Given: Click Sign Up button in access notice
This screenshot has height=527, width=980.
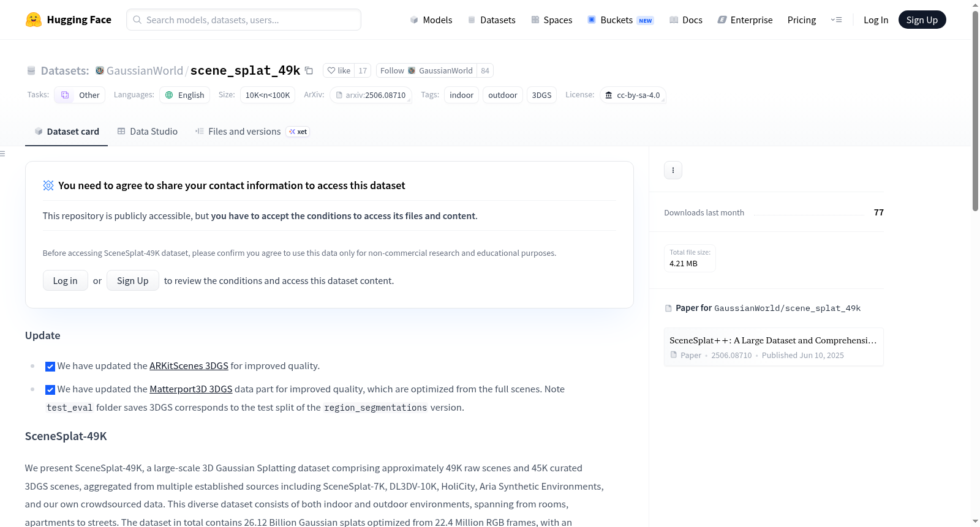Looking at the screenshot, I should pyautogui.click(x=133, y=280).
